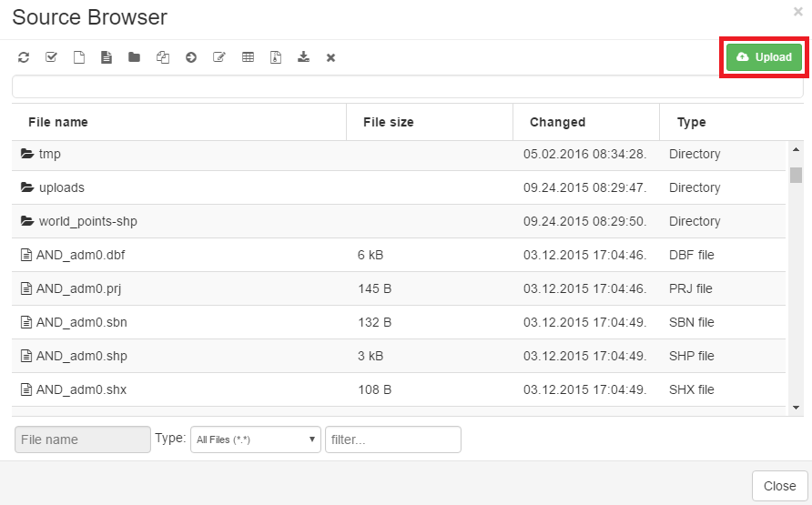Click the SHX file type cell
812x505 pixels.
click(x=691, y=389)
